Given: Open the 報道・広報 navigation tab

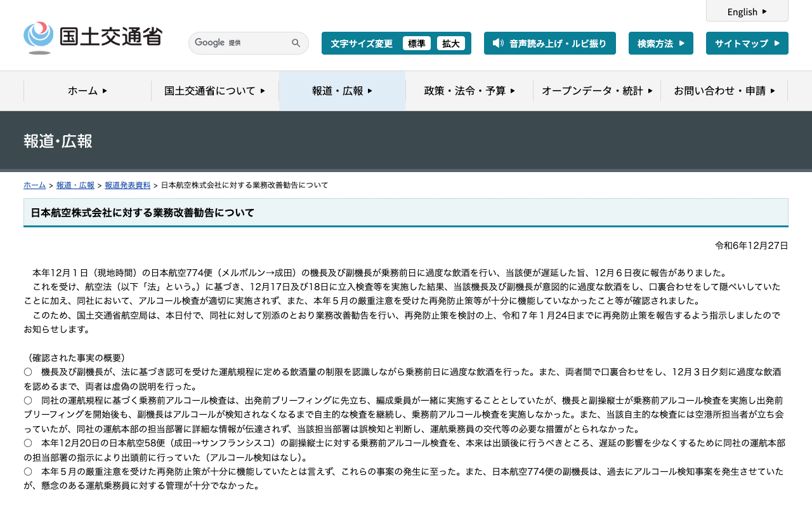Looking at the screenshot, I should [343, 91].
